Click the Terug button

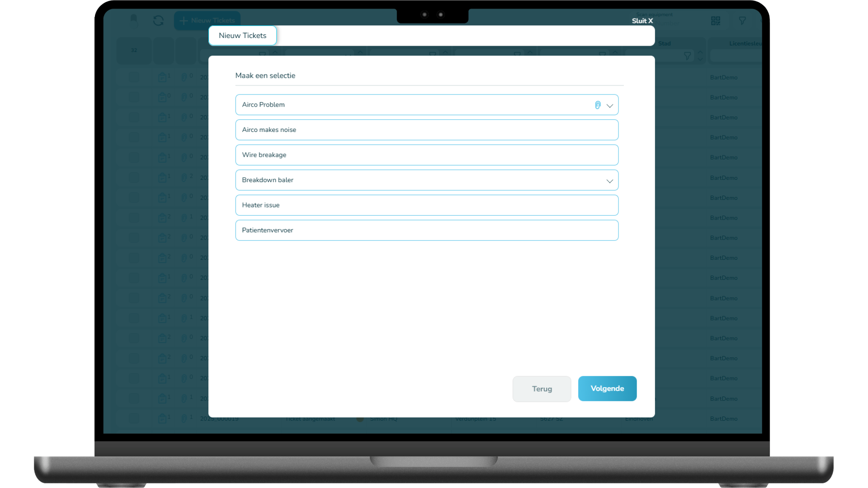click(542, 389)
